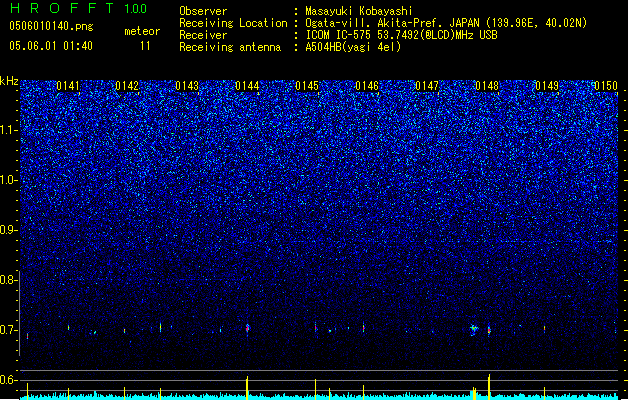Click the HROFFT program title text
Viewport: 629px width, 400px height.
pos(62,8)
